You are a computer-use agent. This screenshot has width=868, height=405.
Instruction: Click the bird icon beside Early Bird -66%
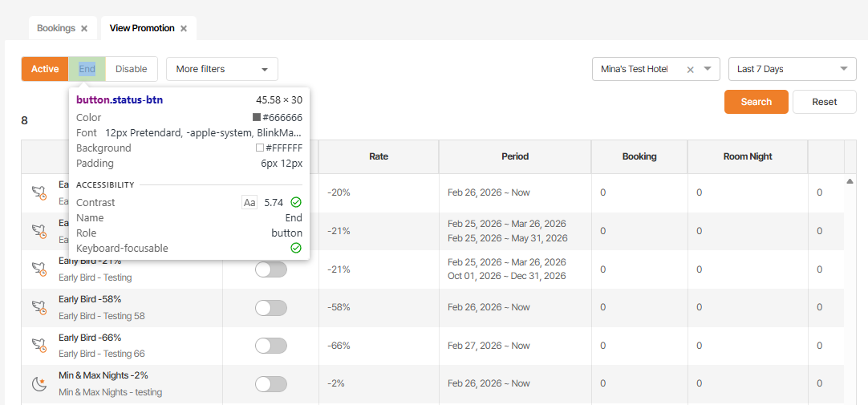39,346
